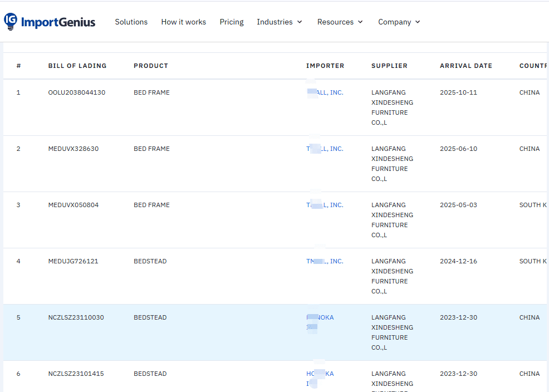The image size is (549, 392).
Task: Click the chevron next to Industries
Action: coord(300,22)
